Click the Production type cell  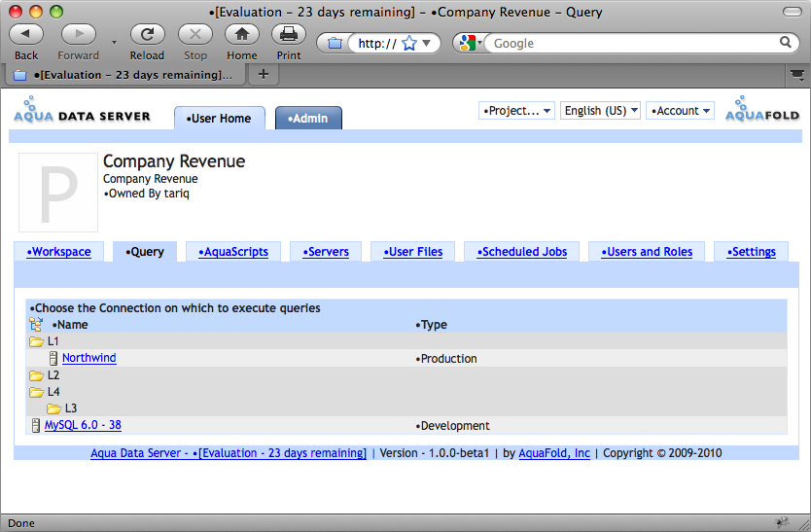(x=446, y=359)
